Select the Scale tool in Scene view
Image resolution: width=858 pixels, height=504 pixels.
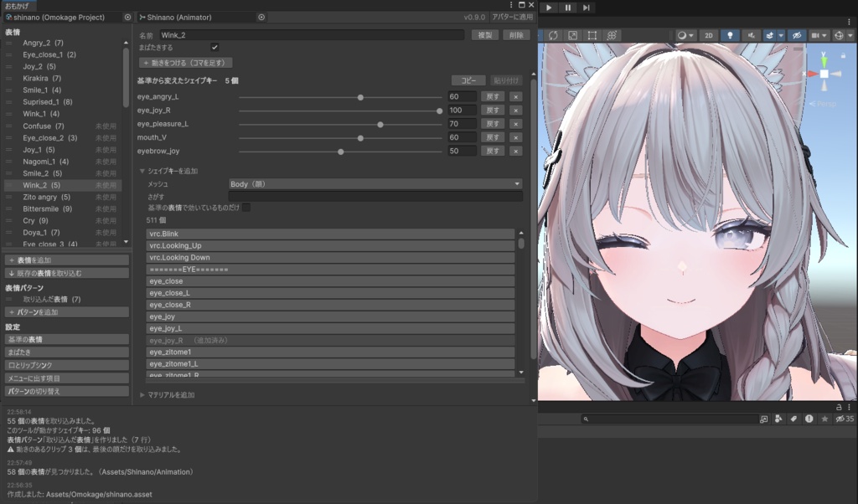tap(572, 35)
